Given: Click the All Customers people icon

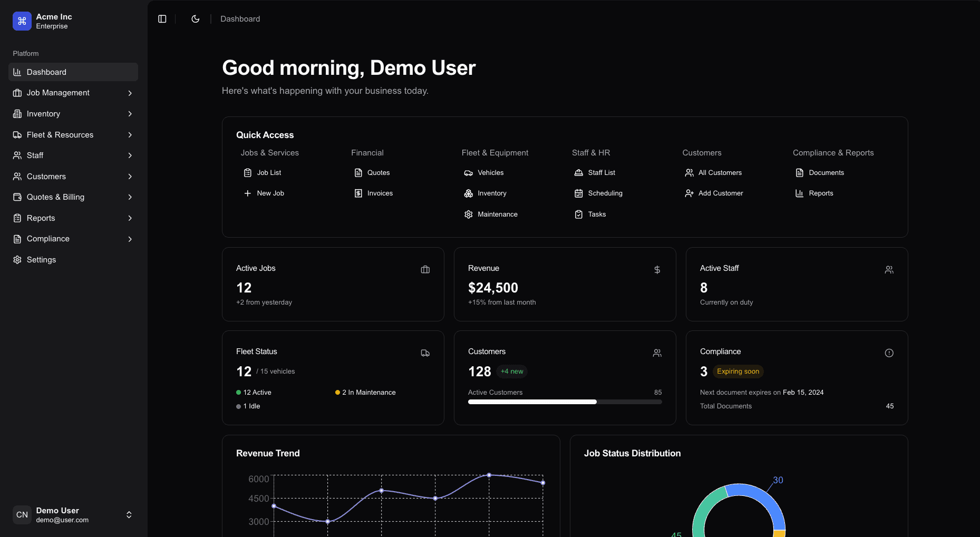Looking at the screenshot, I should (690, 173).
